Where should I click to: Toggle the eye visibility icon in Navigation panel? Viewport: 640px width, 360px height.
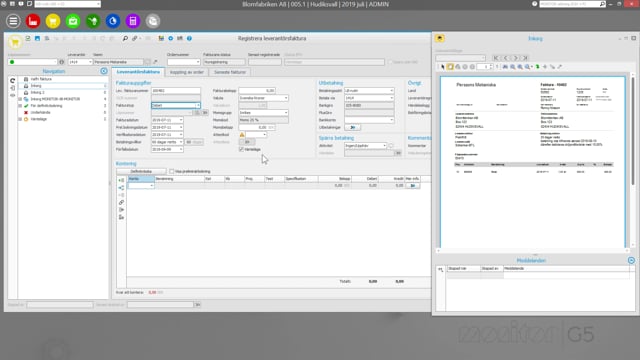coord(13,95)
